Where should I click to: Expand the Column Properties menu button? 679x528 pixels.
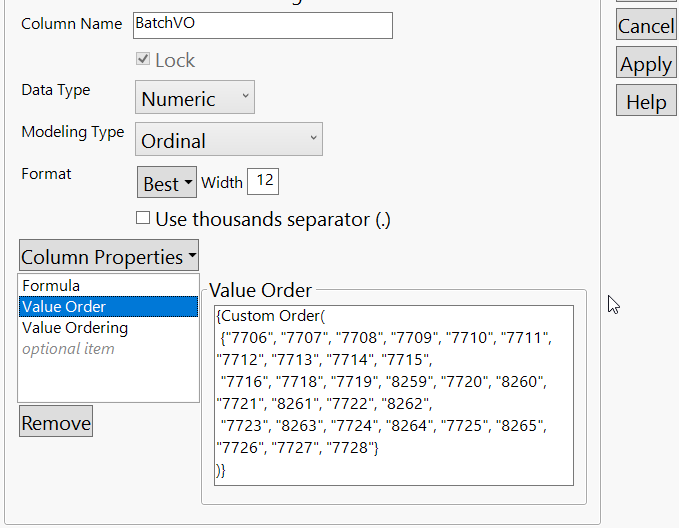tap(109, 257)
